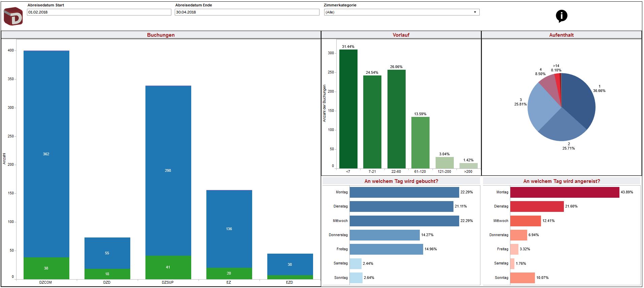The width and height of the screenshot is (644, 288).
Task: Click the Abreisedatum Start date field
Action: [x=99, y=12]
